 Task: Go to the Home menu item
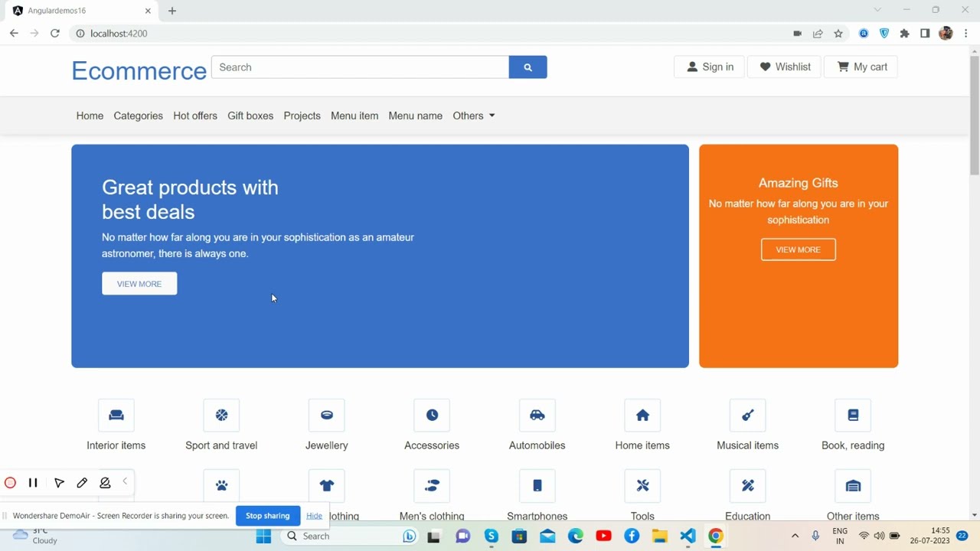(x=90, y=116)
